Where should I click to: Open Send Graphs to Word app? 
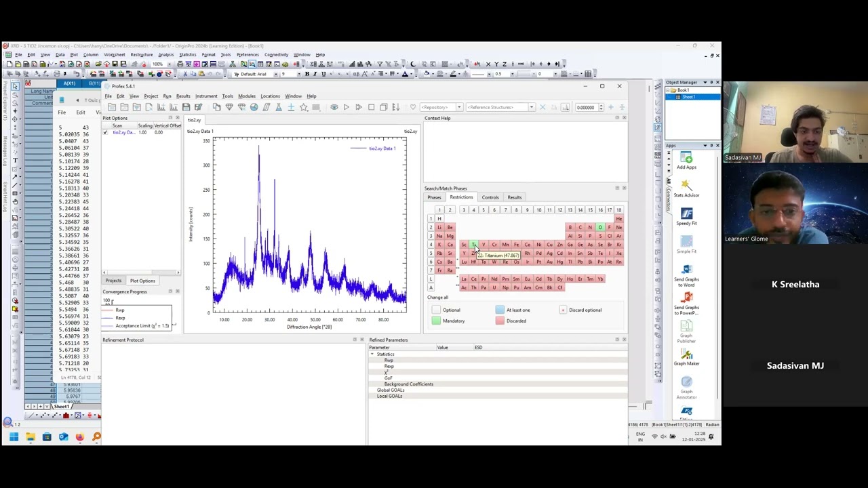click(686, 275)
